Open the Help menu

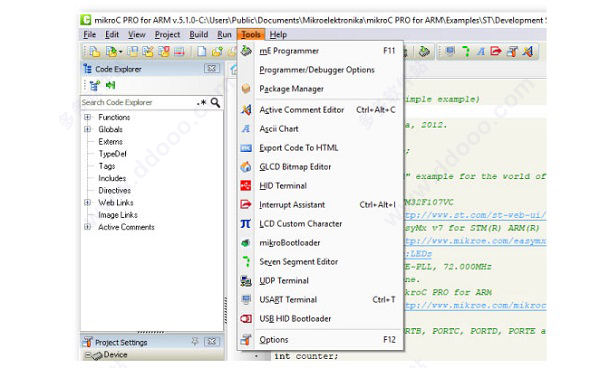pyautogui.click(x=278, y=35)
